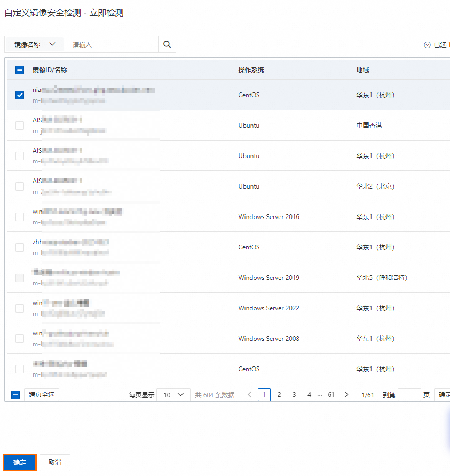Screen dimensions: 450x476
Task: Click the 操作系统 column header
Action: click(251, 70)
